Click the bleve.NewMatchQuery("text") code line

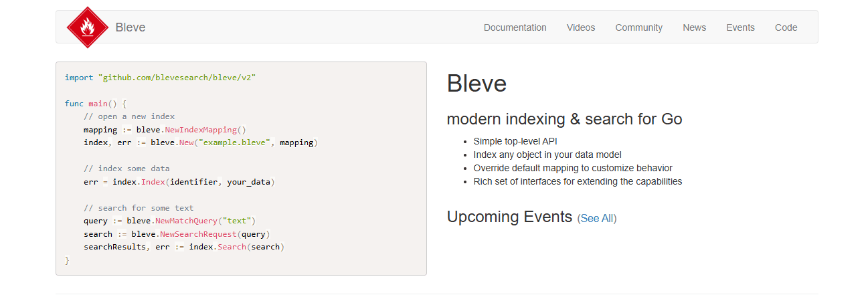click(170, 221)
